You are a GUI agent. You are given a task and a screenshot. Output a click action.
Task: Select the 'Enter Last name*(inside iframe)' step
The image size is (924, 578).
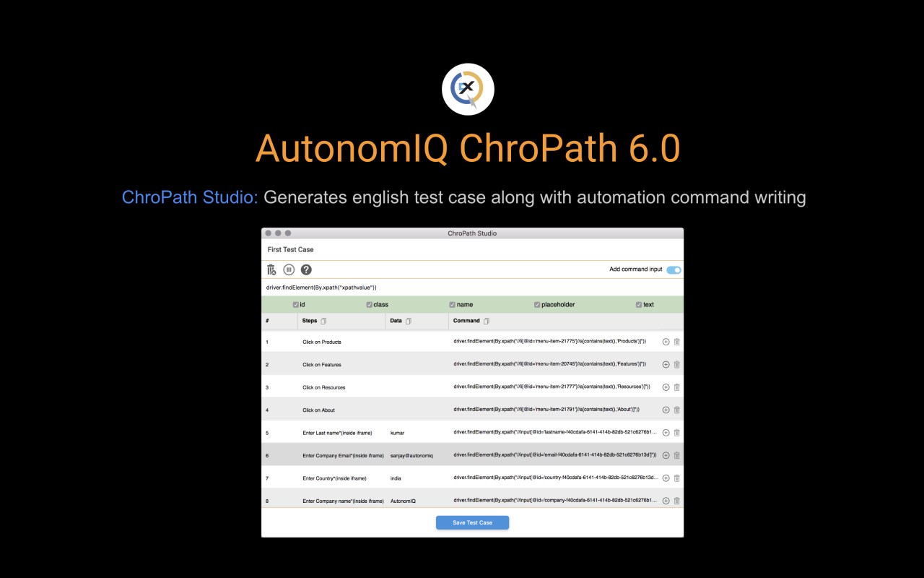[337, 433]
